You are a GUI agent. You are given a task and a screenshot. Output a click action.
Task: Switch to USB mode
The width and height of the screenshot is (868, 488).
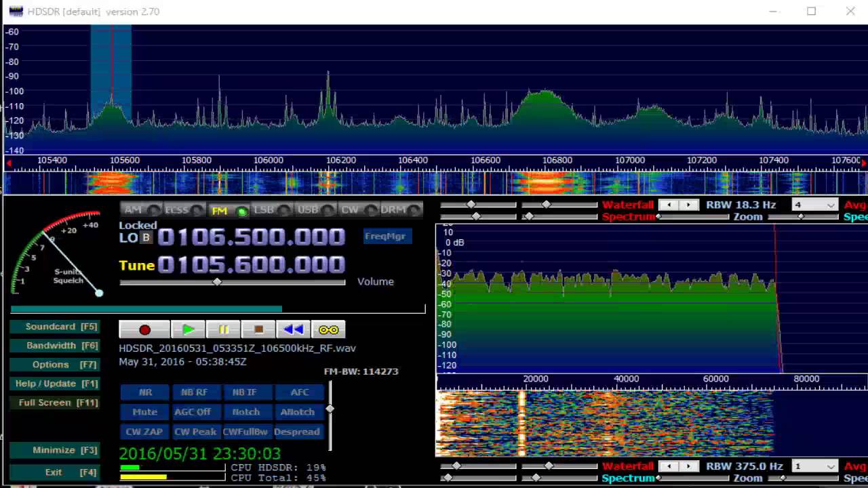315,210
